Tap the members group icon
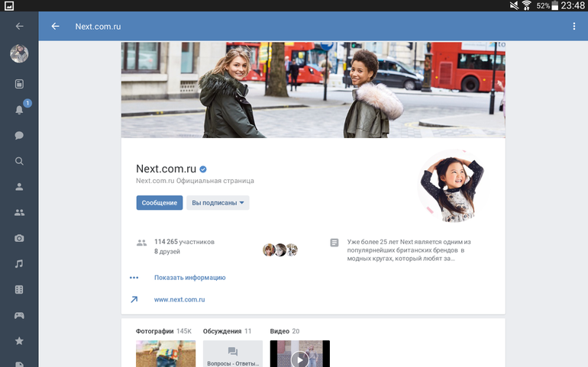Screen dimensions: 588x367 141,243
